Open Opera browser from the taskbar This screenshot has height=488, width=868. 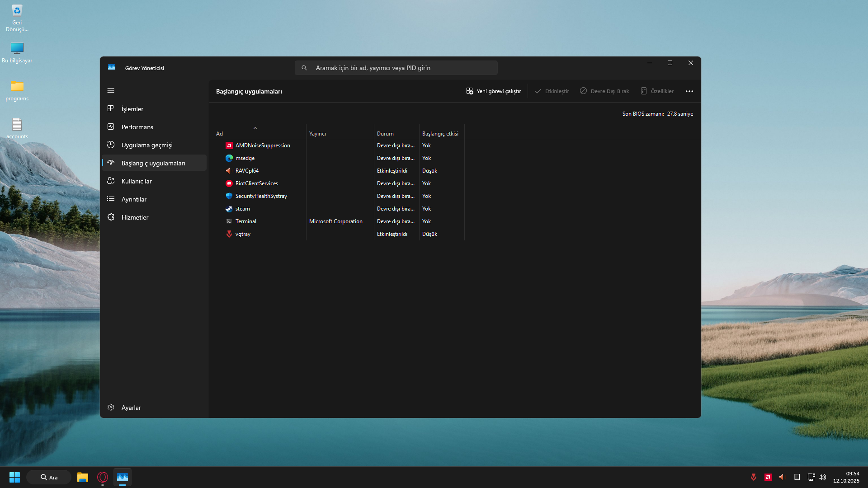103,477
